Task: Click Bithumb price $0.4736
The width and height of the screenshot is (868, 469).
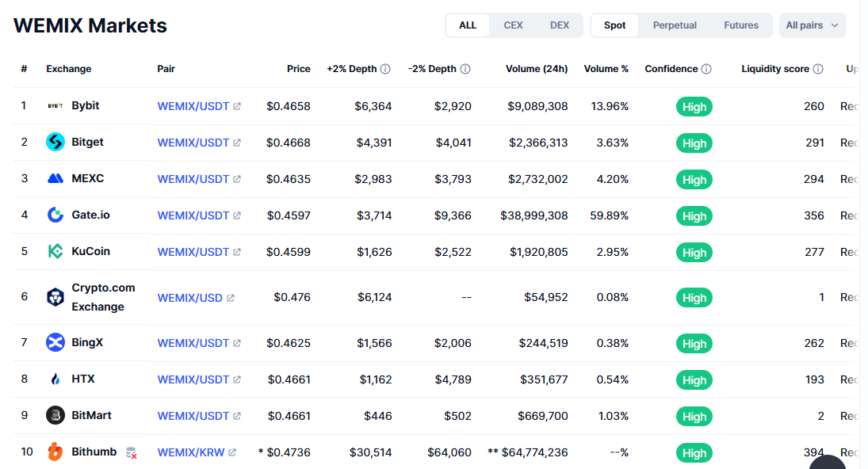Action: coord(289,452)
